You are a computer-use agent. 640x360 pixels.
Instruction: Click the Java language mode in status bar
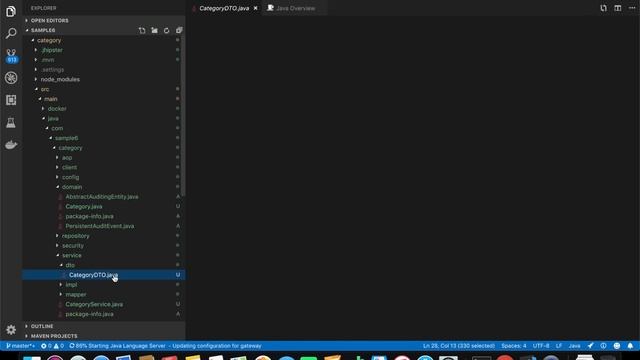pyautogui.click(x=574, y=346)
